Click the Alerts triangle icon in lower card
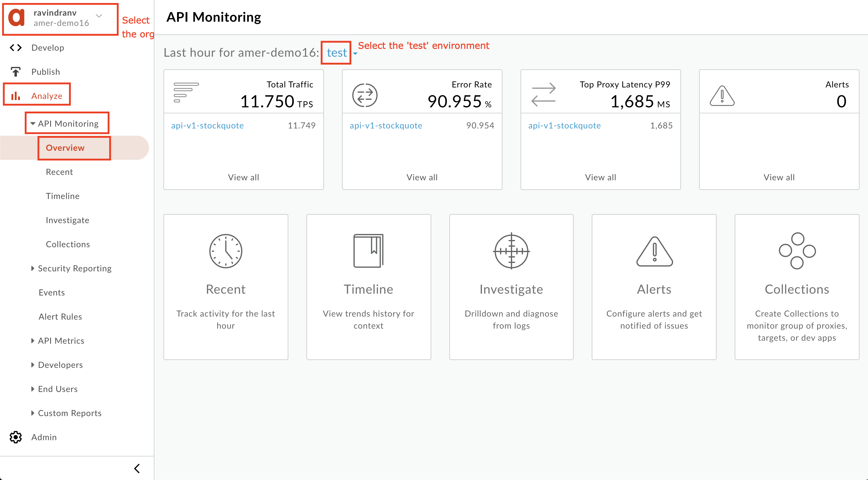The width and height of the screenshot is (868, 480). pyautogui.click(x=654, y=252)
